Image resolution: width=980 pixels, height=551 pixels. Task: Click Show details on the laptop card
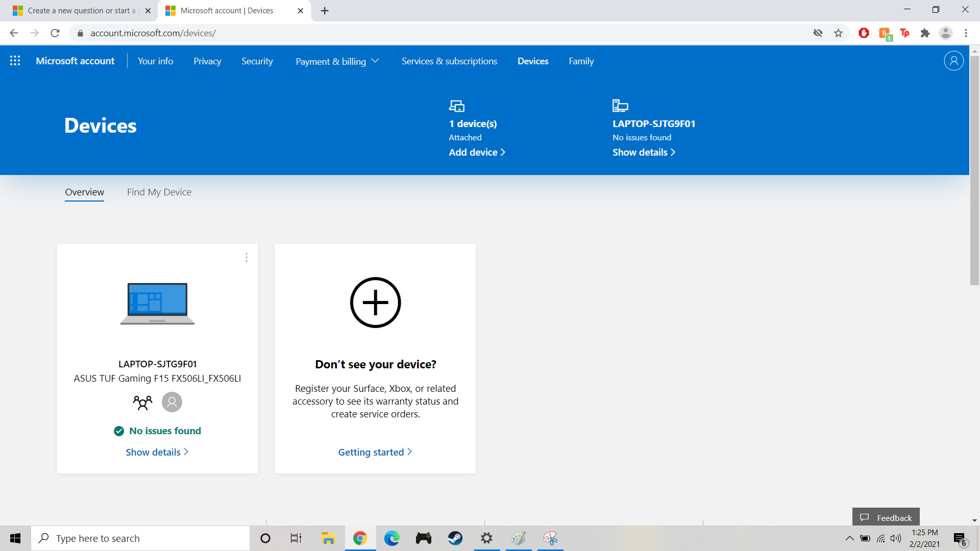point(157,453)
